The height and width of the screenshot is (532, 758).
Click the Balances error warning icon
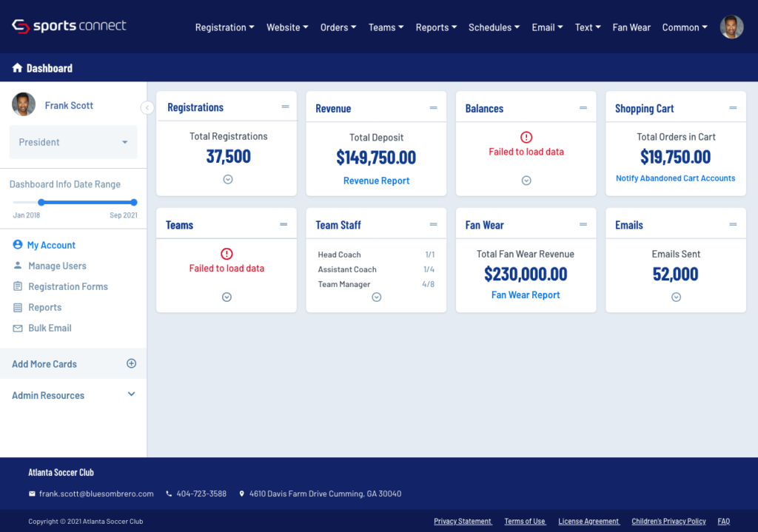526,137
